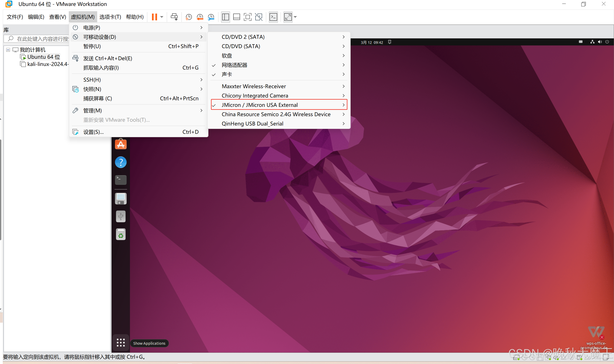Click the pause virtual machine toolbar icon
This screenshot has height=364, width=614.
click(x=154, y=17)
